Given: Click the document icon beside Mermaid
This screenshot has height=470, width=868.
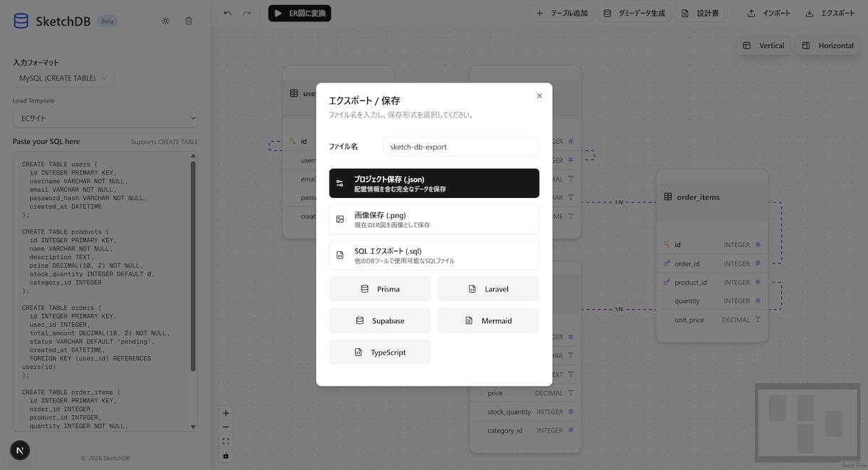Looking at the screenshot, I should (469, 320).
